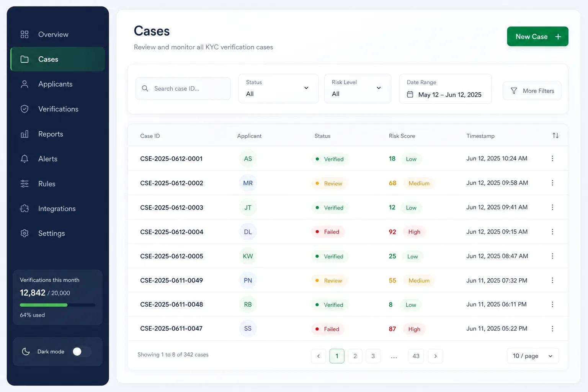Open row menu for CSE-2025-0612-0001
The width and height of the screenshot is (588, 392).
coord(552,158)
